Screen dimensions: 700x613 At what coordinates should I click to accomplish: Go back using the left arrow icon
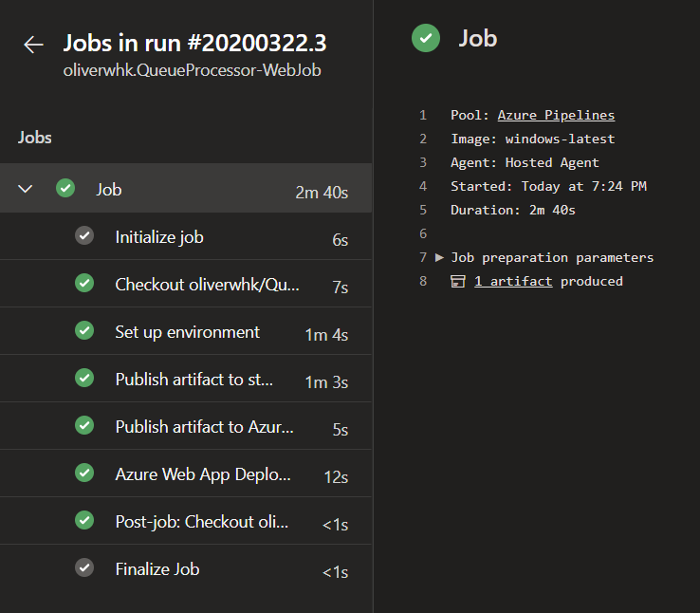(x=33, y=45)
